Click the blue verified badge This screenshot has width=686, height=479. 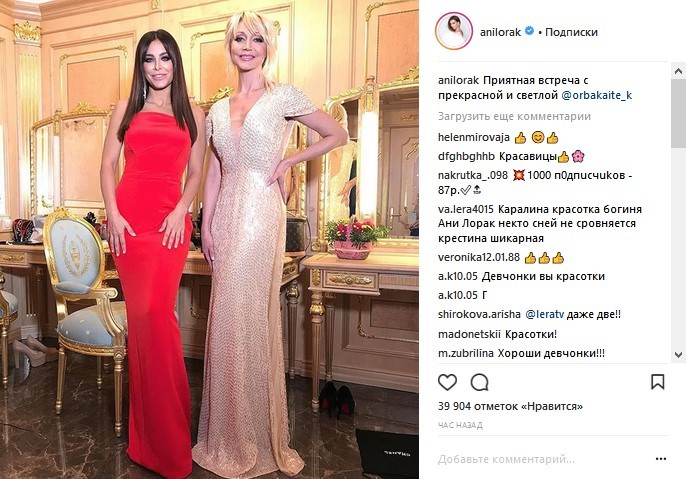click(529, 31)
